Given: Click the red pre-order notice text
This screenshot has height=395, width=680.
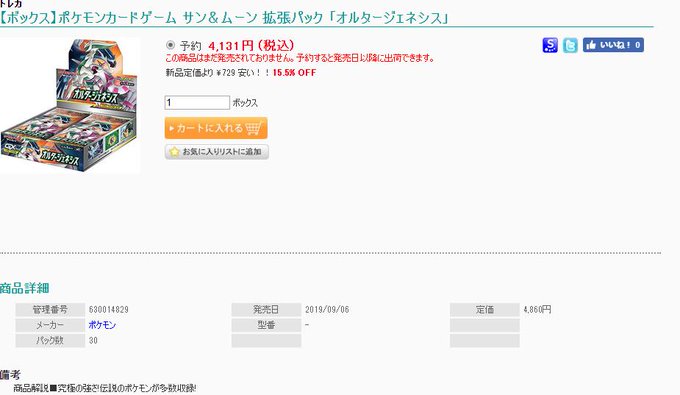Looking at the screenshot, I should pos(300,58).
